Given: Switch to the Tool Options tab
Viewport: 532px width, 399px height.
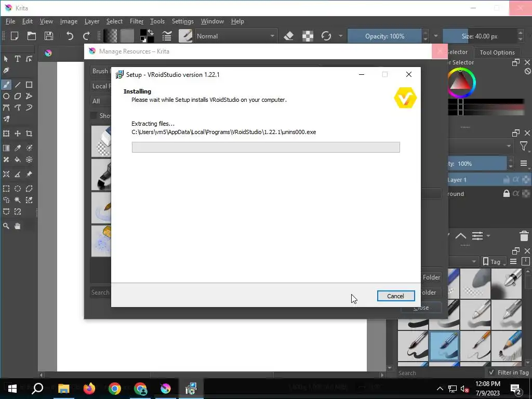Looking at the screenshot, I should pos(497,52).
